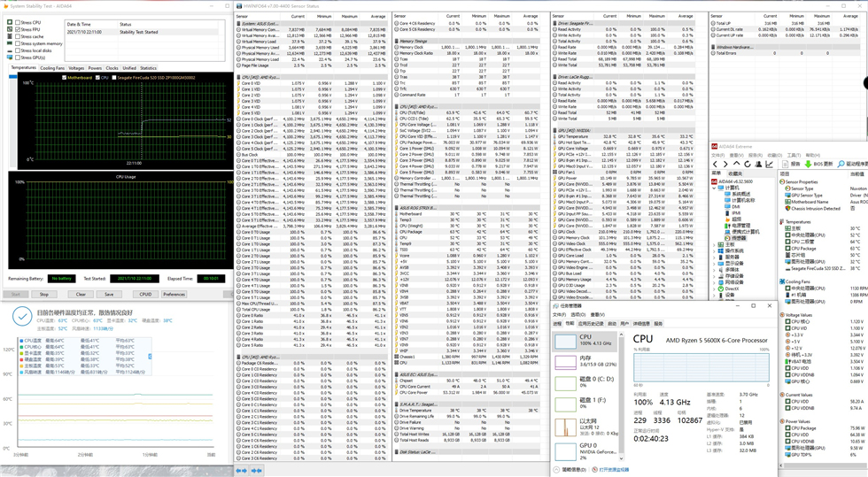868x477 pixels.
Task: Click HWiNFO back navigation arrows
Action: (241, 470)
